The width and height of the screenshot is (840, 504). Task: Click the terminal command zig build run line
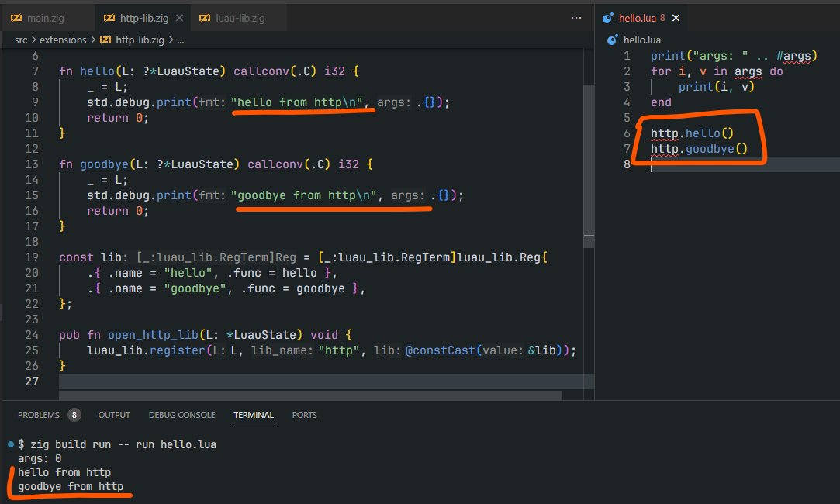(x=117, y=444)
